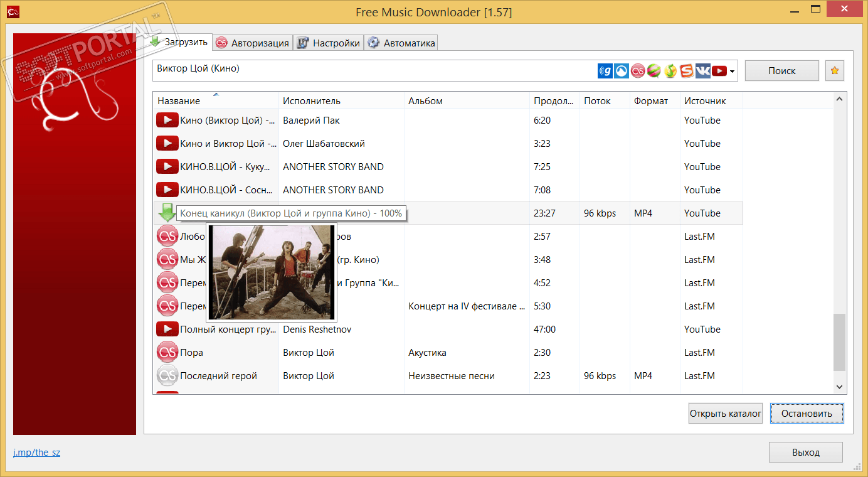This screenshot has width=868, height=477.
Task: Click "96 kbps" in the Последний герой row
Action: (x=600, y=376)
